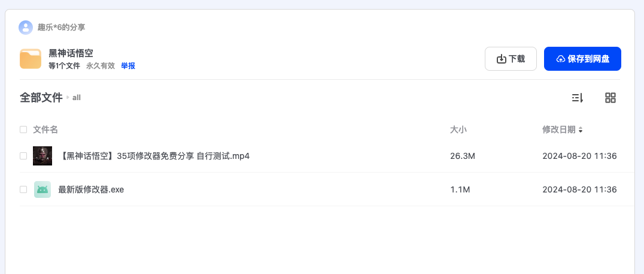Select the mp4 file checkbox
Viewport: 644px width, 274px height.
(x=23, y=156)
